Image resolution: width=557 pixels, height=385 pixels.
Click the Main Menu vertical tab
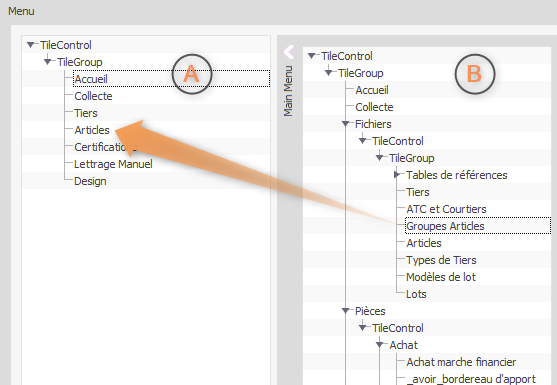pos(288,91)
